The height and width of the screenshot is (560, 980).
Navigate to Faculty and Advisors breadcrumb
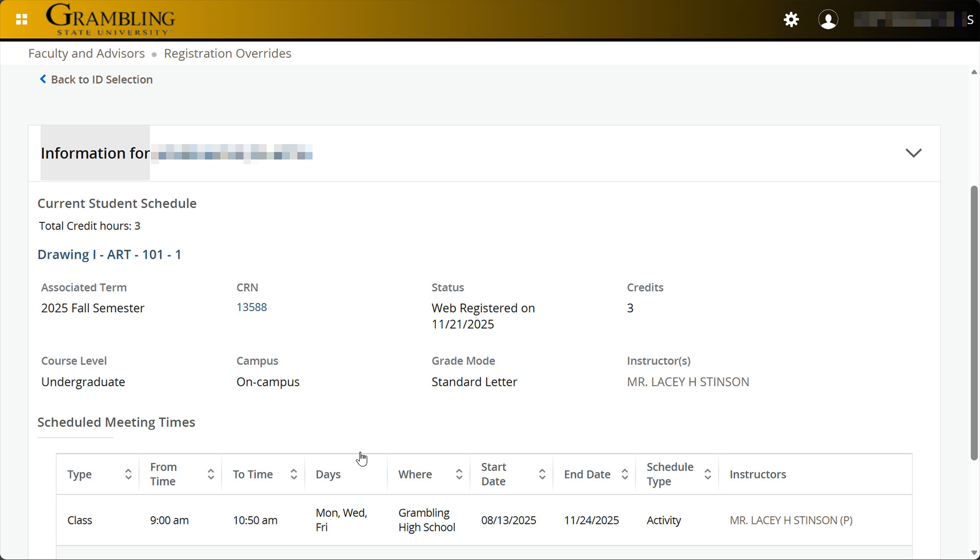(x=86, y=53)
